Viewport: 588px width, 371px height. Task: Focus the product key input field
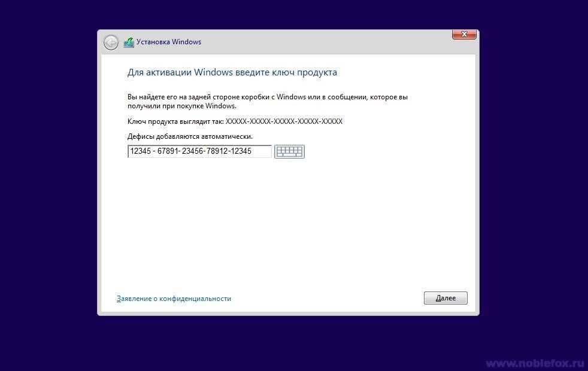[x=199, y=151]
